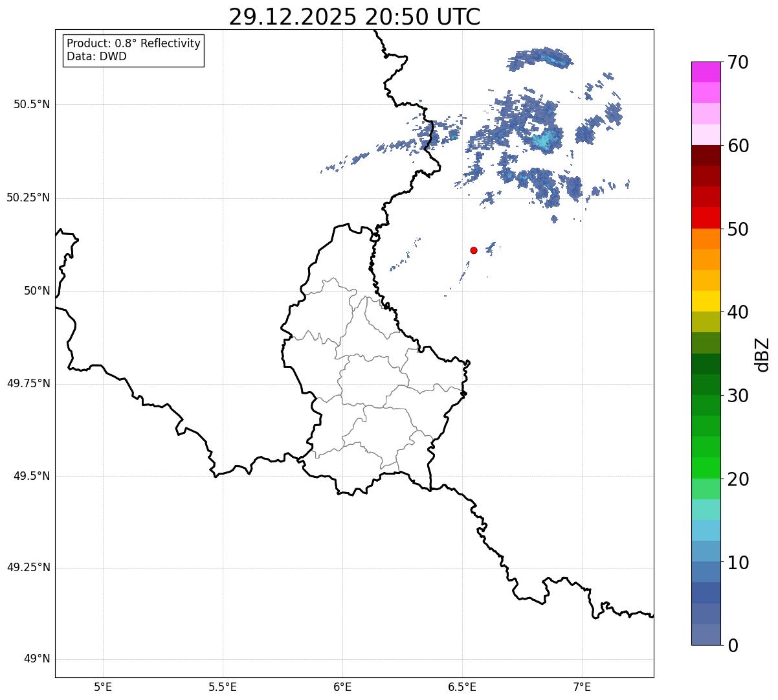Click the 'Product: 0.8° Reflectivity' label
This screenshot has width=778, height=700.
pos(134,43)
